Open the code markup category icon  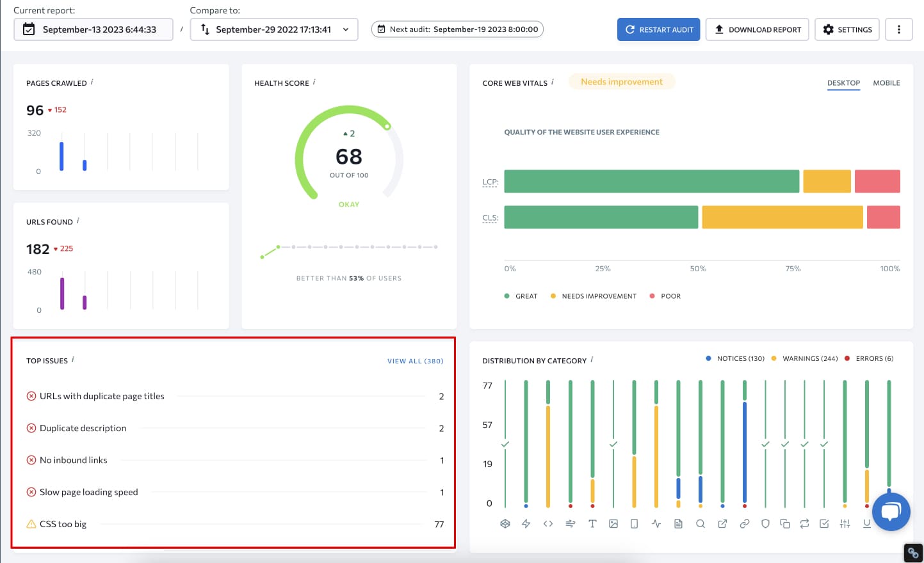point(548,523)
